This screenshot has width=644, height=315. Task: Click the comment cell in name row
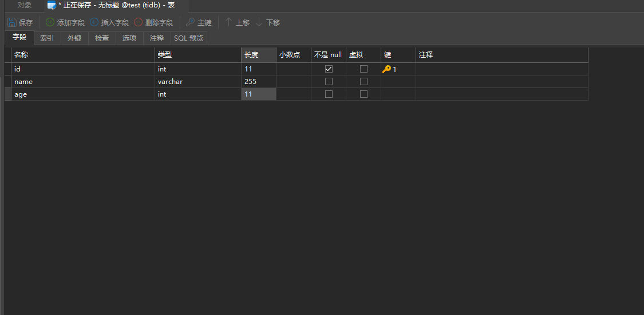(x=502, y=82)
